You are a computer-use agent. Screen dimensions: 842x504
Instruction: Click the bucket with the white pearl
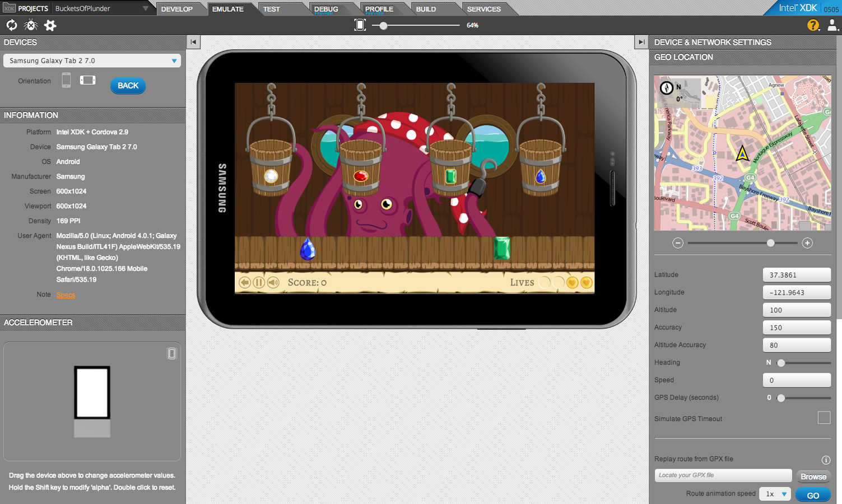pyautogui.click(x=271, y=167)
